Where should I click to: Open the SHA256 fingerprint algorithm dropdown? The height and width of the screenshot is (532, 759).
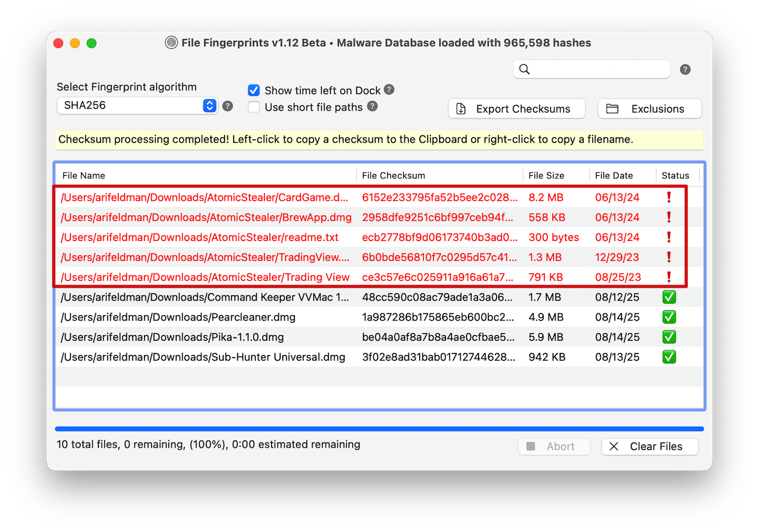(x=137, y=106)
